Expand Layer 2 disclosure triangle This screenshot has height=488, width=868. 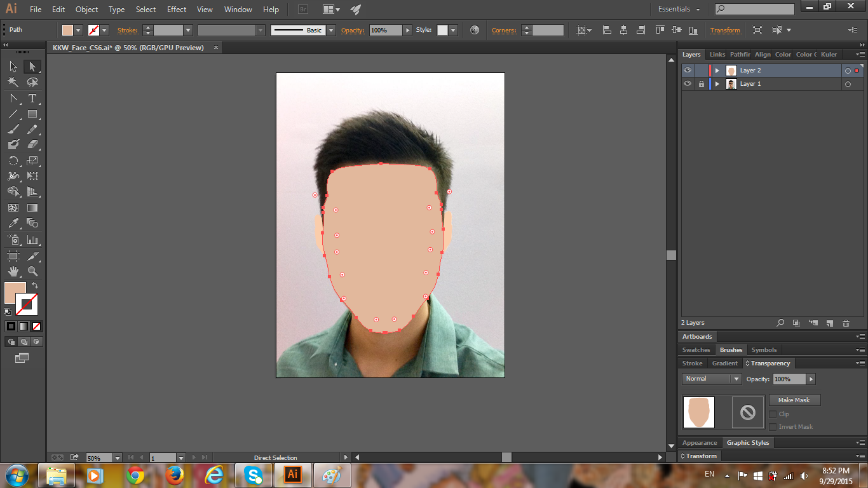[x=717, y=71]
